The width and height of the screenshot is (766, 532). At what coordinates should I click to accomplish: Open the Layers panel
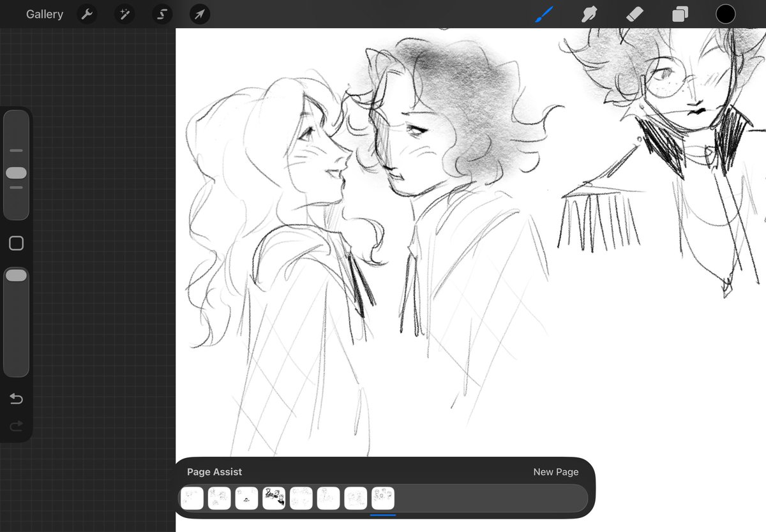[680, 14]
